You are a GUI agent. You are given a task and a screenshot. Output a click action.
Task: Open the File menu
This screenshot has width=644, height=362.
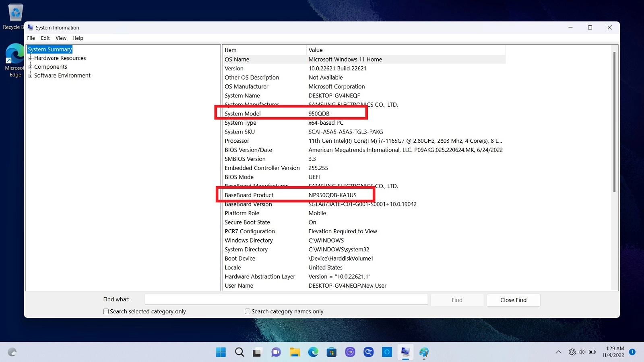click(31, 38)
